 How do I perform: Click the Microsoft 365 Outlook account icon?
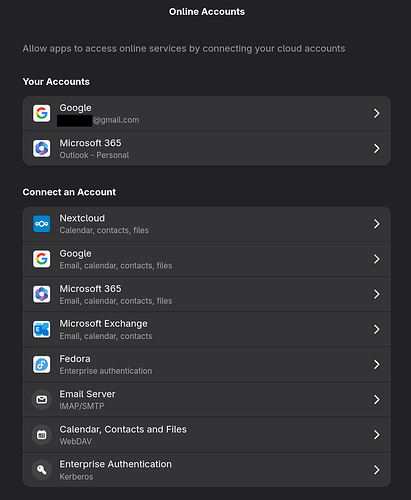[x=42, y=148]
